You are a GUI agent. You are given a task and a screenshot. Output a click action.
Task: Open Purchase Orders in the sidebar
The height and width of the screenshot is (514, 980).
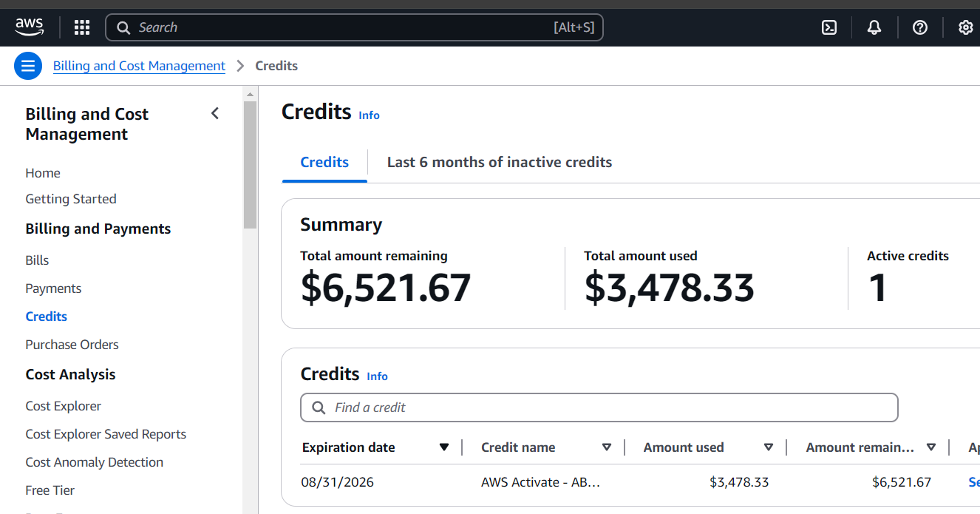(x=72, y=345)
